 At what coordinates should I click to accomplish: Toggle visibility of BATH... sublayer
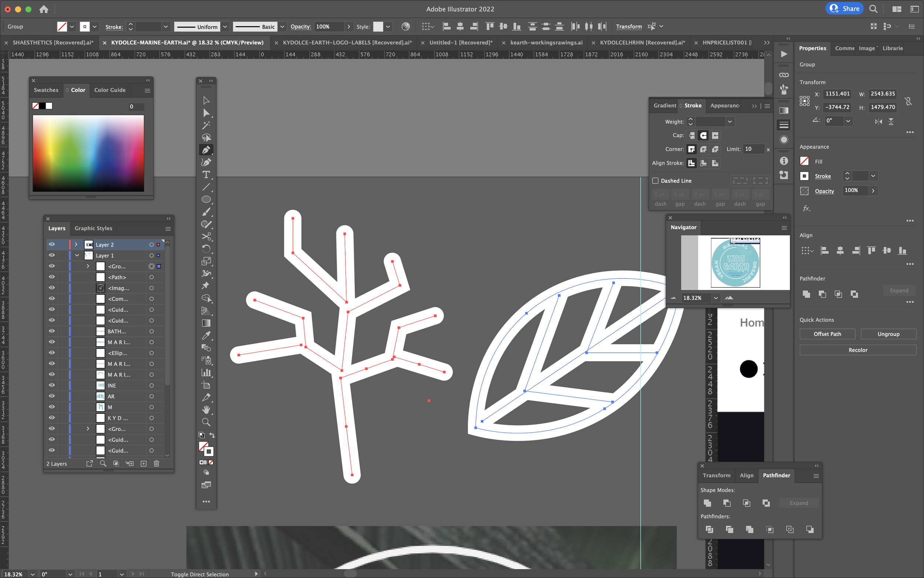coord(52,331)
